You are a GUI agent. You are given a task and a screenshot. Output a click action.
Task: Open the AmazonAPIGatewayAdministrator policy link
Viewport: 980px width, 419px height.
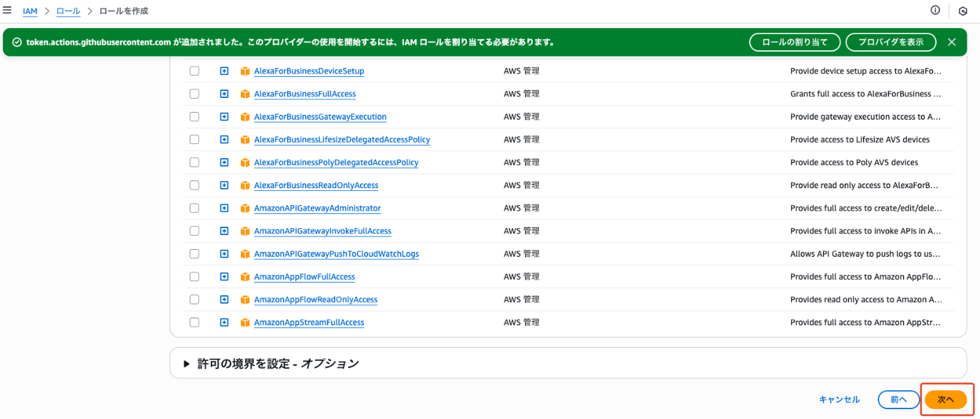pyautogui.click(x=317, y=208)
